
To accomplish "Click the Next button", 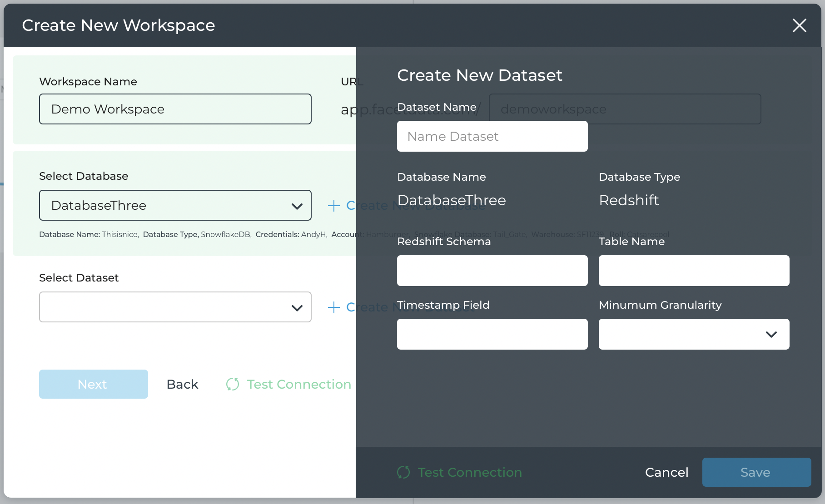I will click(x=93, y=384).
